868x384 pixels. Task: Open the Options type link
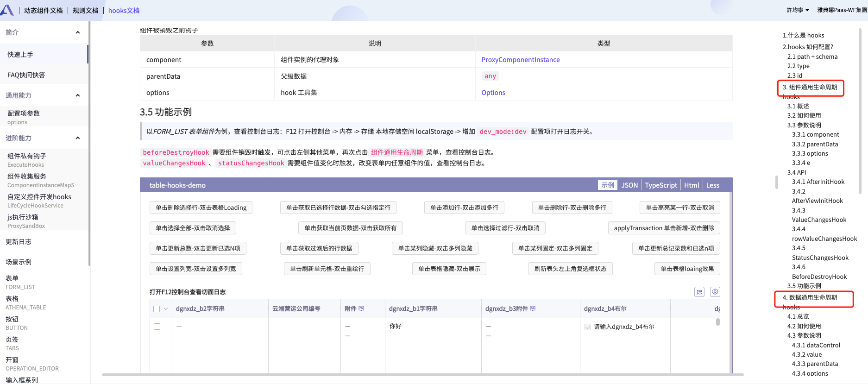coord(493,93)
